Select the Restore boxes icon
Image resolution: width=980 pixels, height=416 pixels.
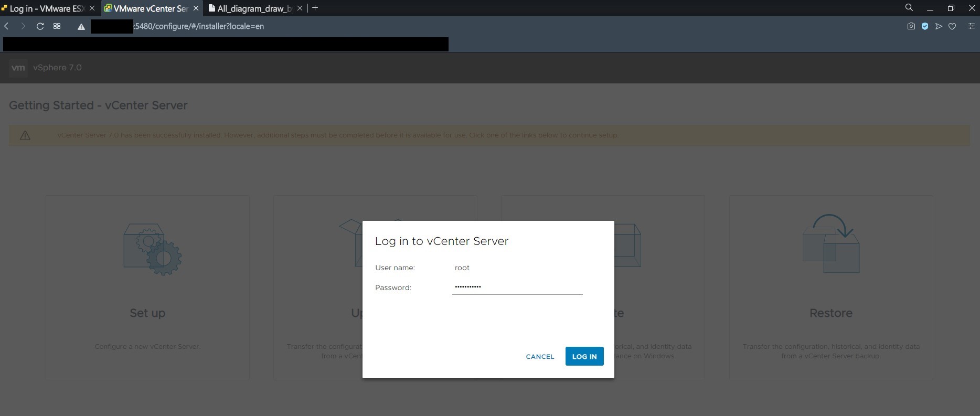click(831, 243)
